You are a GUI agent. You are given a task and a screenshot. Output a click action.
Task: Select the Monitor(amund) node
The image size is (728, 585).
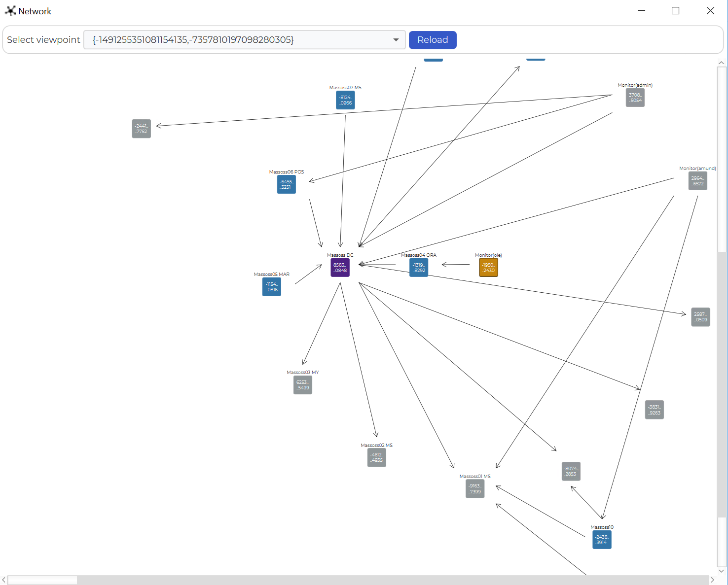(x=697, y=181)
